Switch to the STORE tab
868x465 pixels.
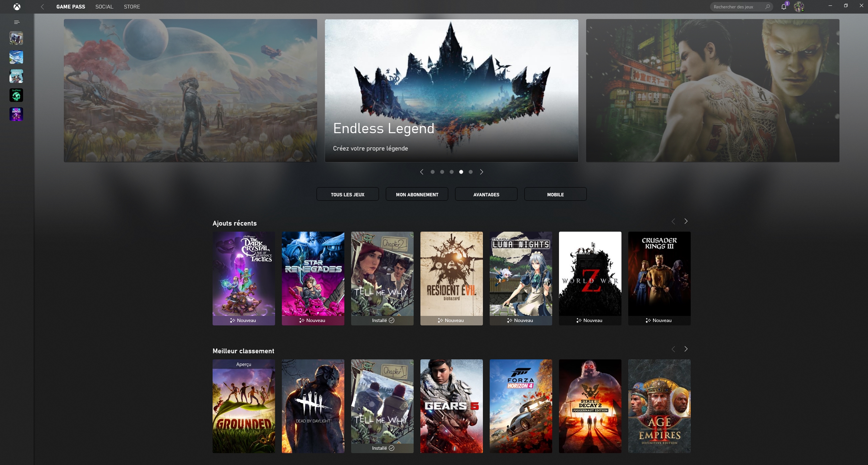pyautogui.click(x=132, y=7)
